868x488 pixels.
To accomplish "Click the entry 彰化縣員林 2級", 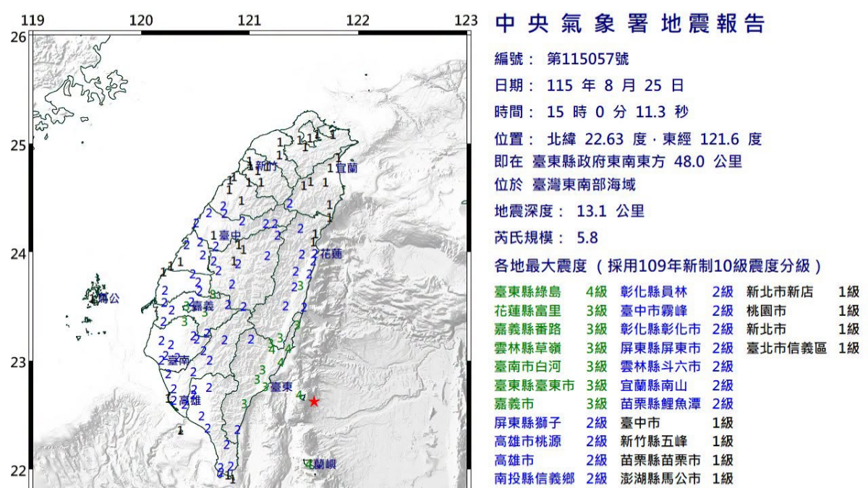I will (676, 292).
